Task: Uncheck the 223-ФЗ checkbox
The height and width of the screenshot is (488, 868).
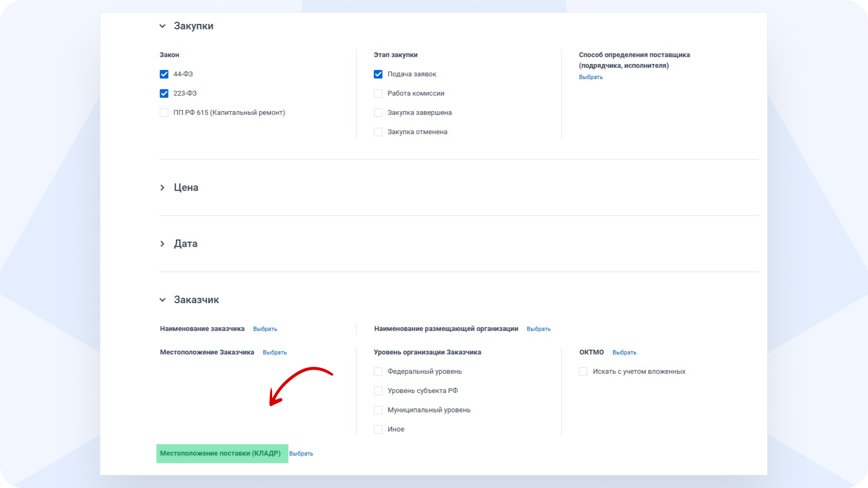Action: pyautogui.click(x=164, y=94)
